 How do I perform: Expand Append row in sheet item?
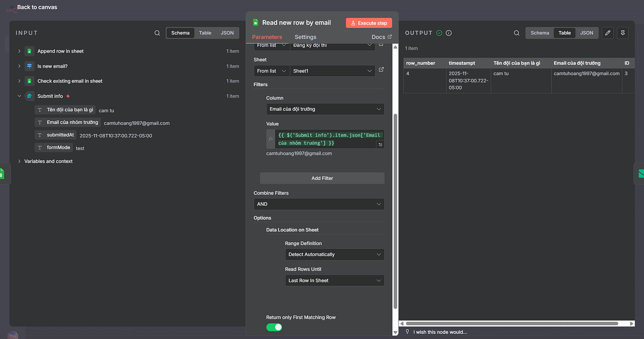pyautogui.click(x=19, y=51)
